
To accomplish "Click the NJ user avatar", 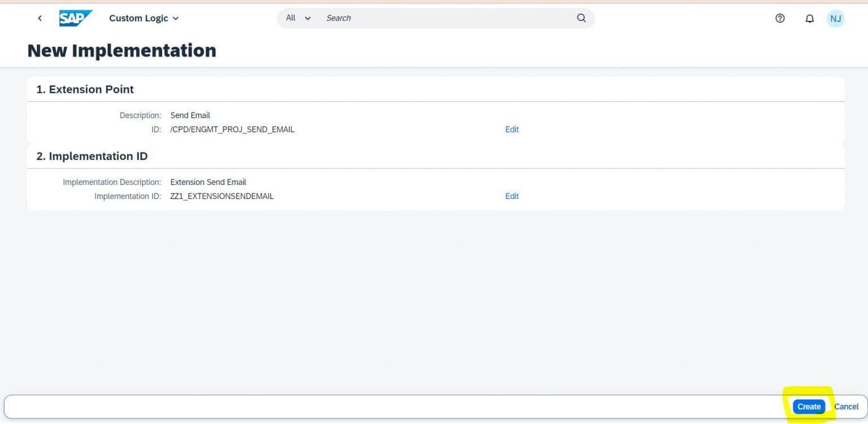I will point(836,18).
